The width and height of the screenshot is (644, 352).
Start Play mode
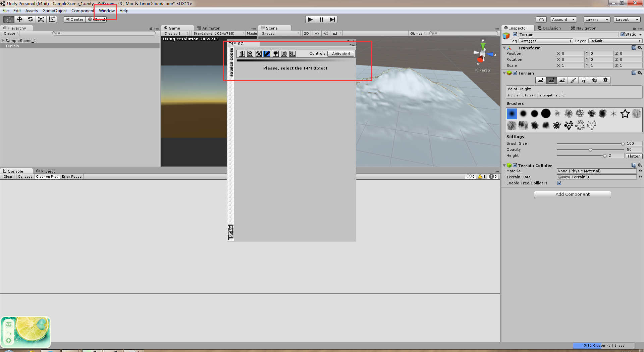click(x=311, y=19)
